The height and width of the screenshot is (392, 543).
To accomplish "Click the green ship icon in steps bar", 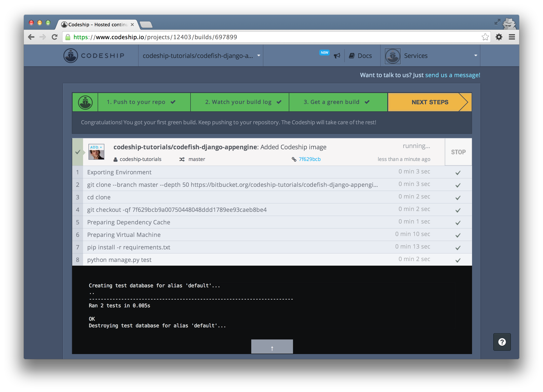I will [x=85, y=102].
